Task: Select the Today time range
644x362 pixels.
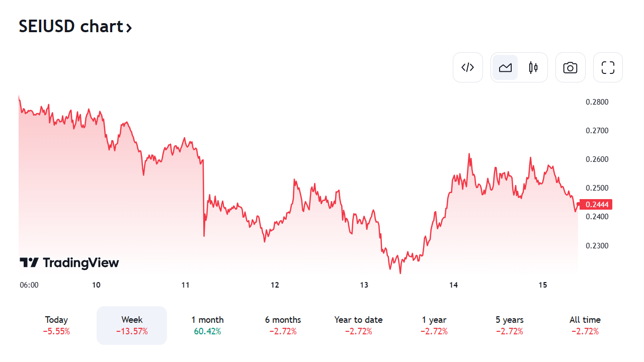Action: pos(56,325)
